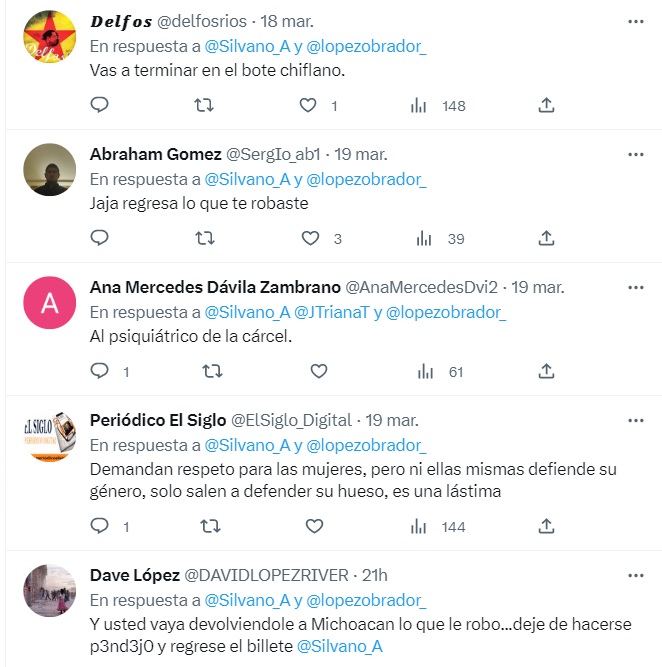The width and height of the screenshot is (662, 667).
Task: Open Abraham Gomez's profile picture
Action: (49, 170)
